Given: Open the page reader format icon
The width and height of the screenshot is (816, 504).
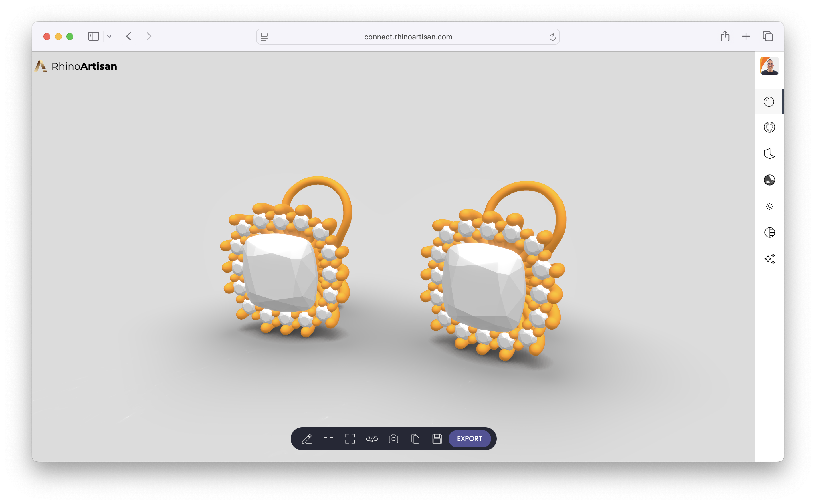Looking at the screenshot, I should tap(264, 37).
